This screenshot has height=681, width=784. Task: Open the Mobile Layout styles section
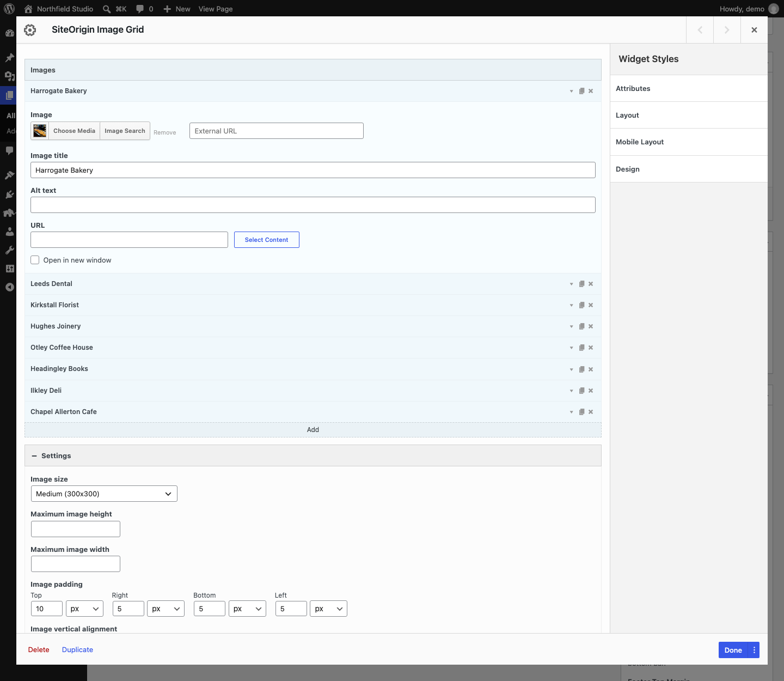[x=689, y=142]
